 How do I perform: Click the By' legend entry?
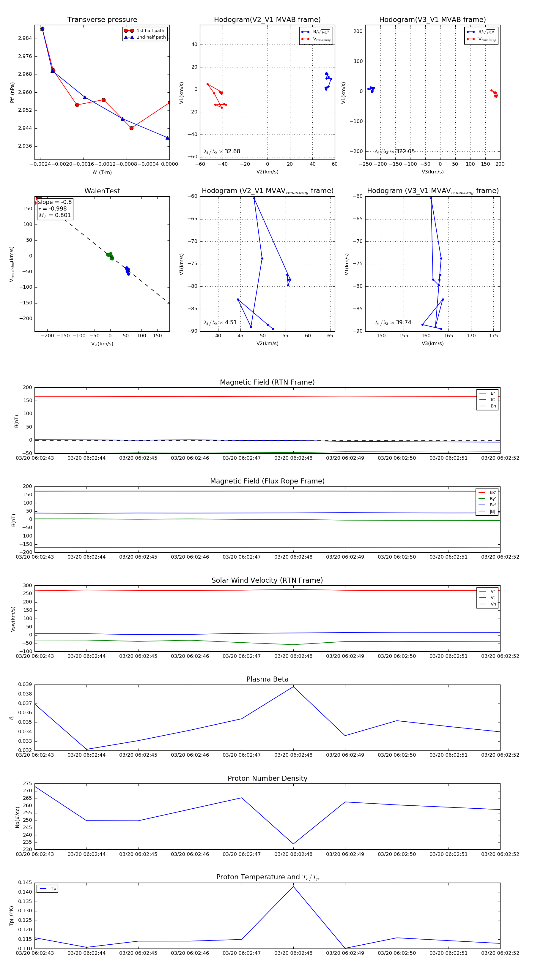click(487, 499)
